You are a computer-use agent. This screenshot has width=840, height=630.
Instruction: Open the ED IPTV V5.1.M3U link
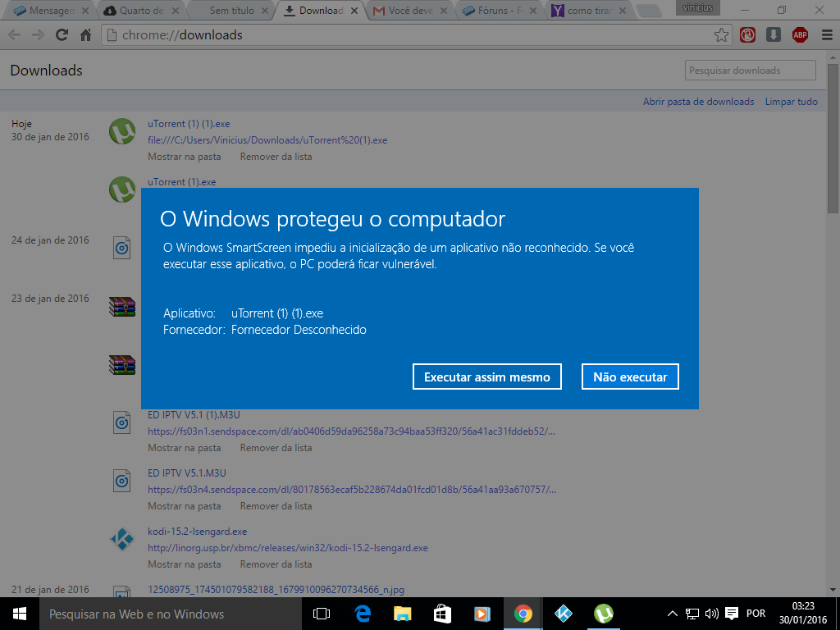pos(187,473)
